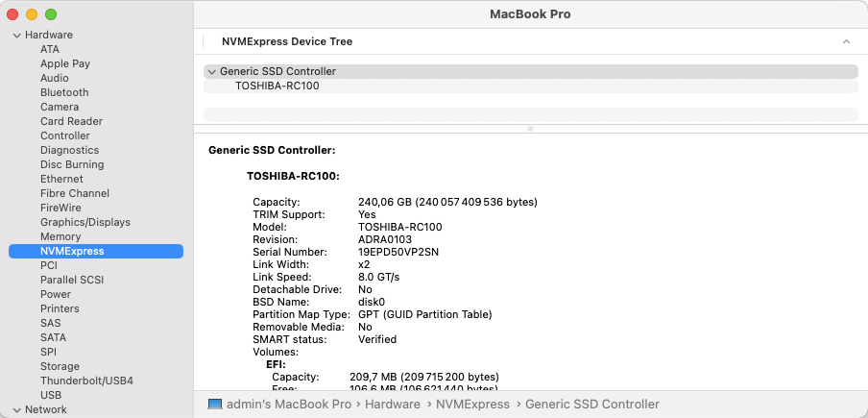Open Camera hardware info

pyautogui.click(x=60, y=107)
